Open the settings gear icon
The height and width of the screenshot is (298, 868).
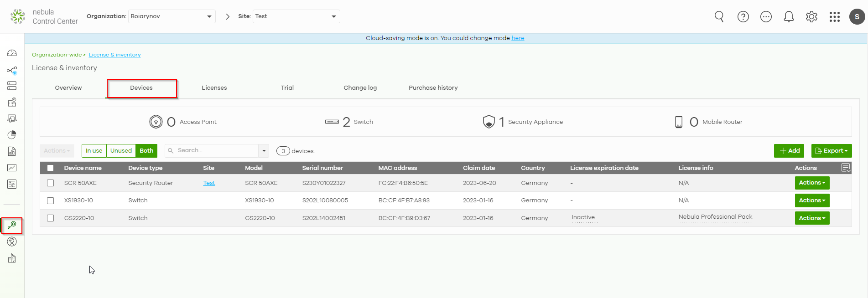point(811,17)
